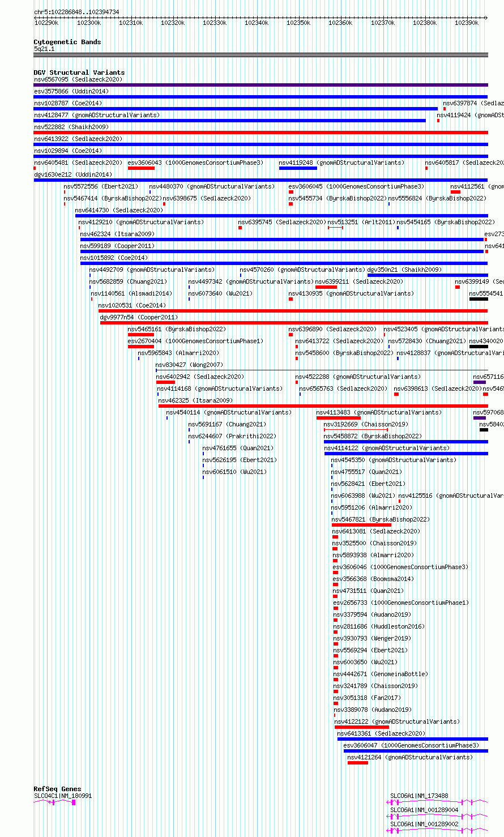
Task: Open variant nsv1028787 (Coe2014)
Action: click(68, 104)
